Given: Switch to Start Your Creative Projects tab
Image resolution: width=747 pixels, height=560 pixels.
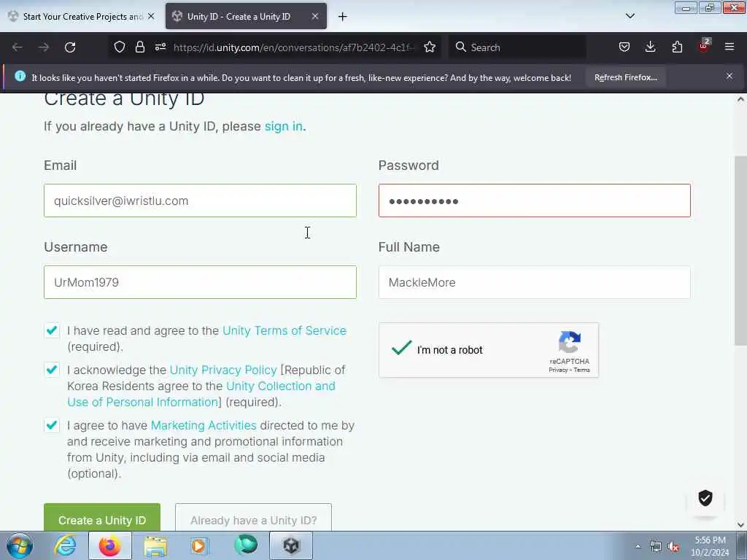Looking at the screenshot, I should [82, 16].
